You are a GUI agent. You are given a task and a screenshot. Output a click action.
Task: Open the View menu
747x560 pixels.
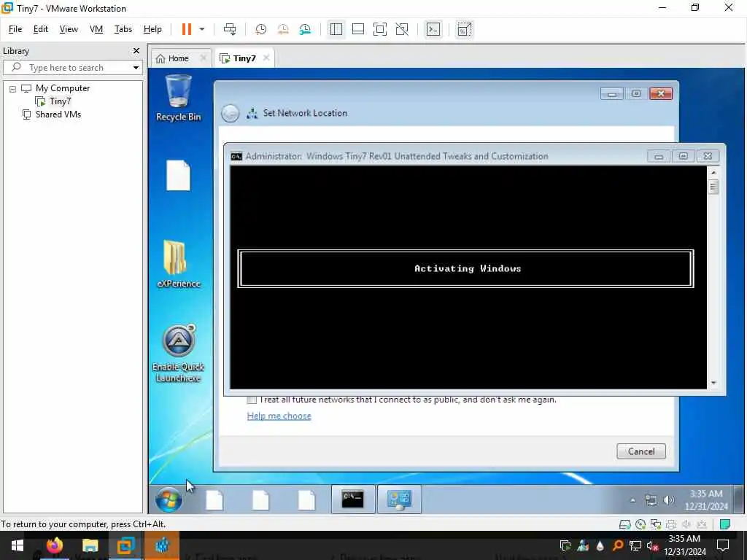point(69,29)
